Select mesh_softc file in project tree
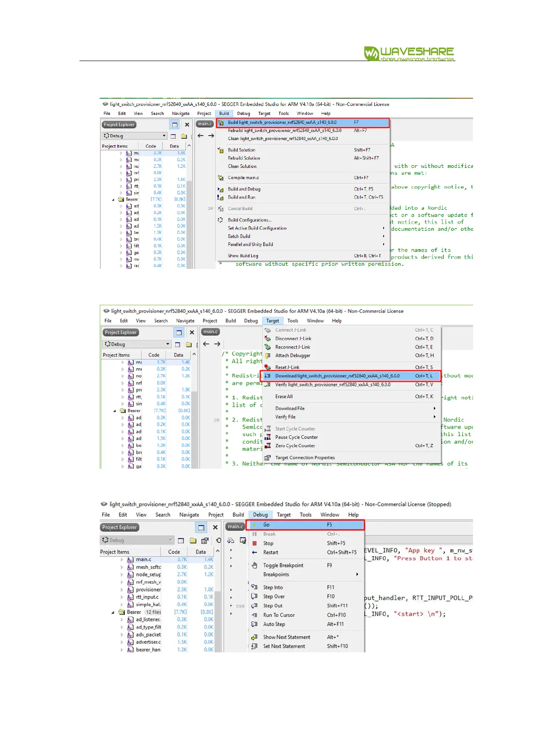This screenshot has height=756, width=535. (x=148, y=567)
